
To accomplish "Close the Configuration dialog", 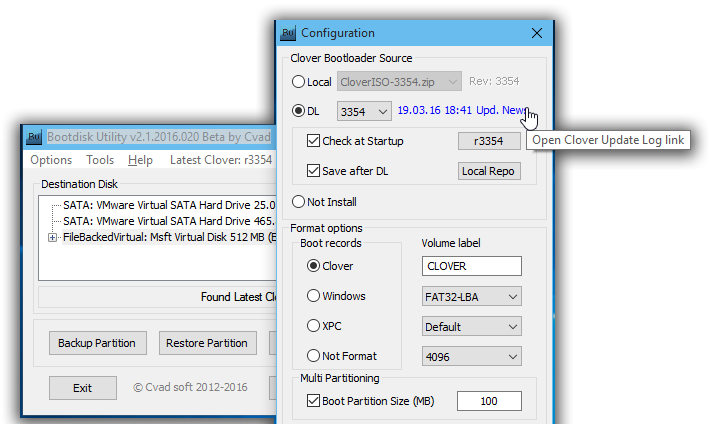I will (x=537, y=33).
